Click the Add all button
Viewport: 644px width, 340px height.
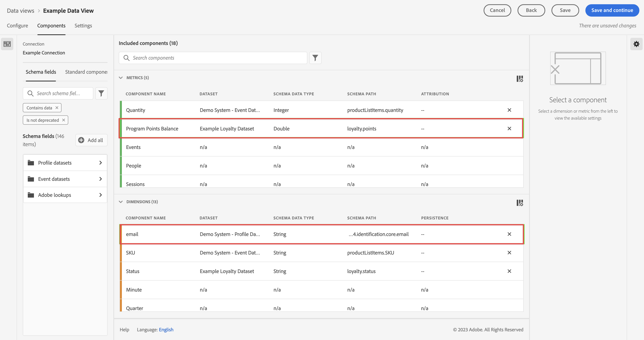coord(91,140)
